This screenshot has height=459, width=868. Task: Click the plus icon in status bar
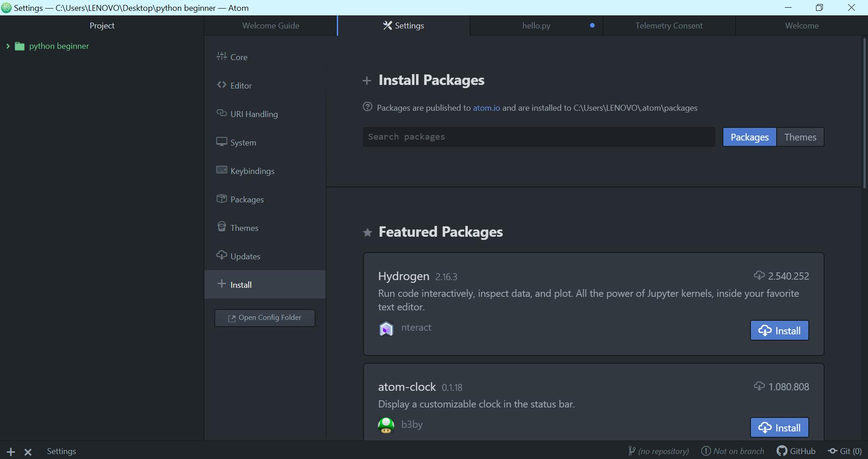11,452
